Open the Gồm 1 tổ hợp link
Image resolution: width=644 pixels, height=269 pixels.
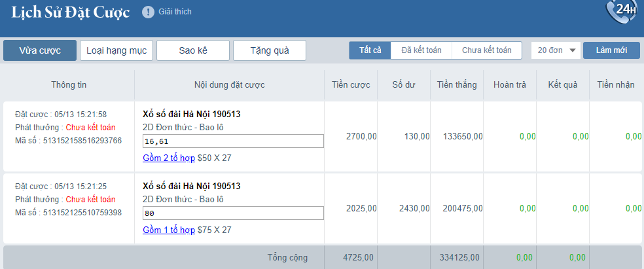[x=168, y=230]
